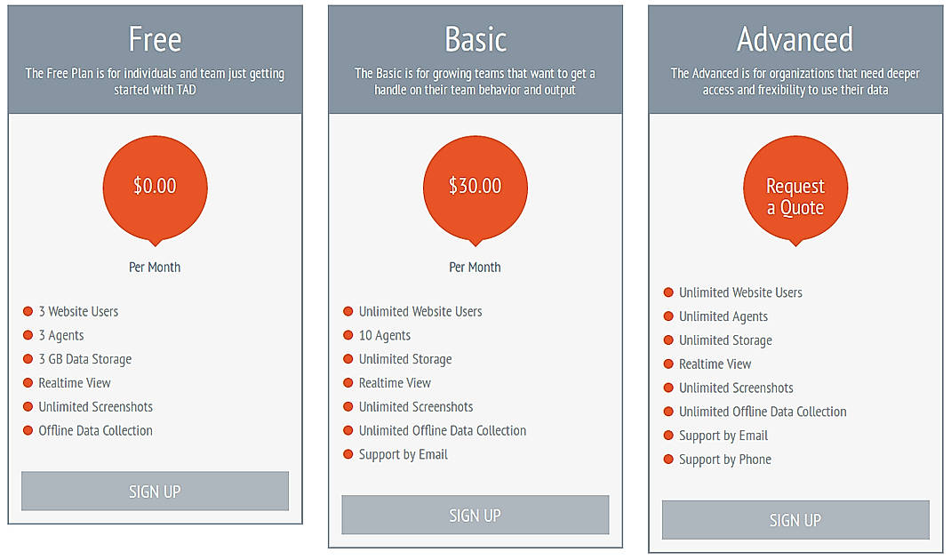
Task: Click the orange bullet beside 10 Agents
Action: click(348, 335)
